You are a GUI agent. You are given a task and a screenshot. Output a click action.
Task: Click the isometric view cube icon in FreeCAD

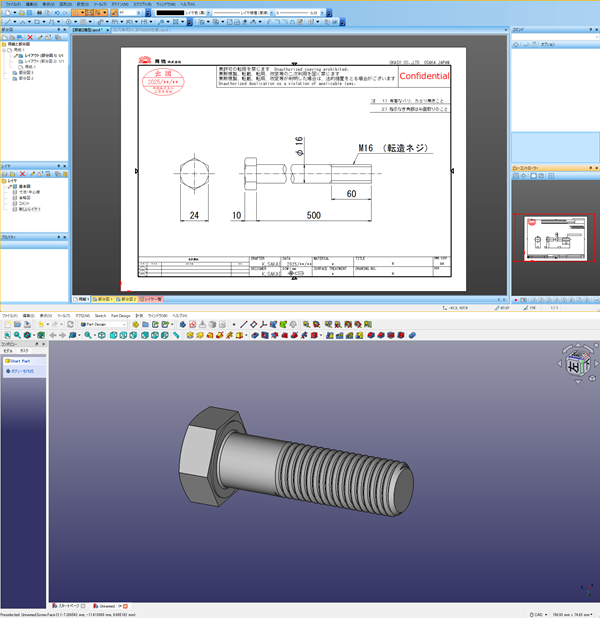point(102,335)
